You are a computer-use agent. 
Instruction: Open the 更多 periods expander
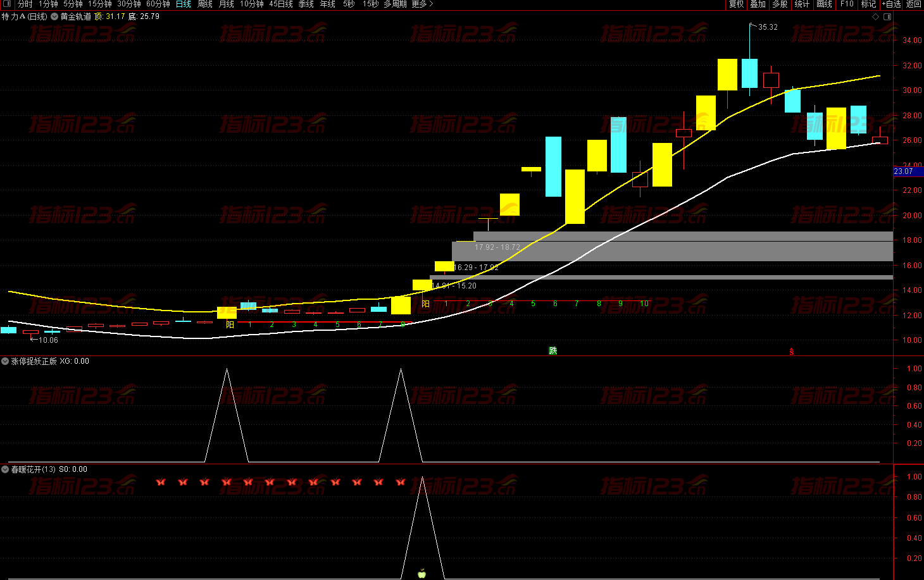point(422,4)
